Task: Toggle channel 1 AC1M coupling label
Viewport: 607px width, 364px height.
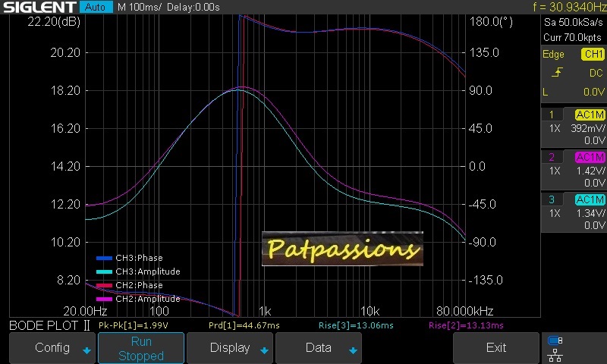Action: [x=590, y=115]
